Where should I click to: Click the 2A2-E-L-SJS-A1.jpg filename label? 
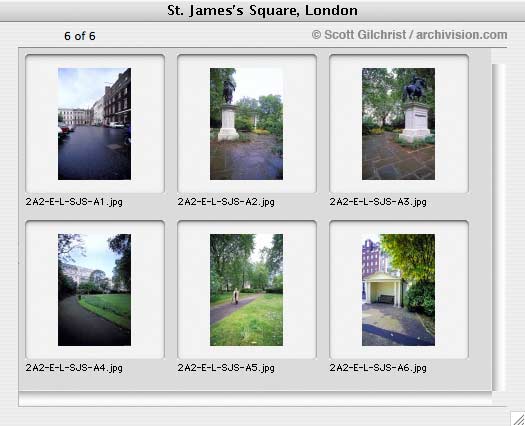74,202
